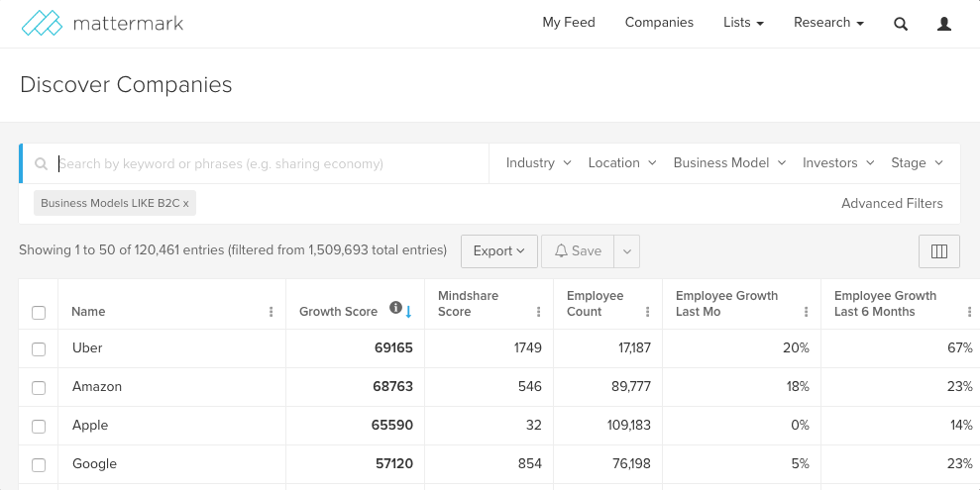Go to Companies page
Screen dimensions: 980x490
(x=659, y=23)
